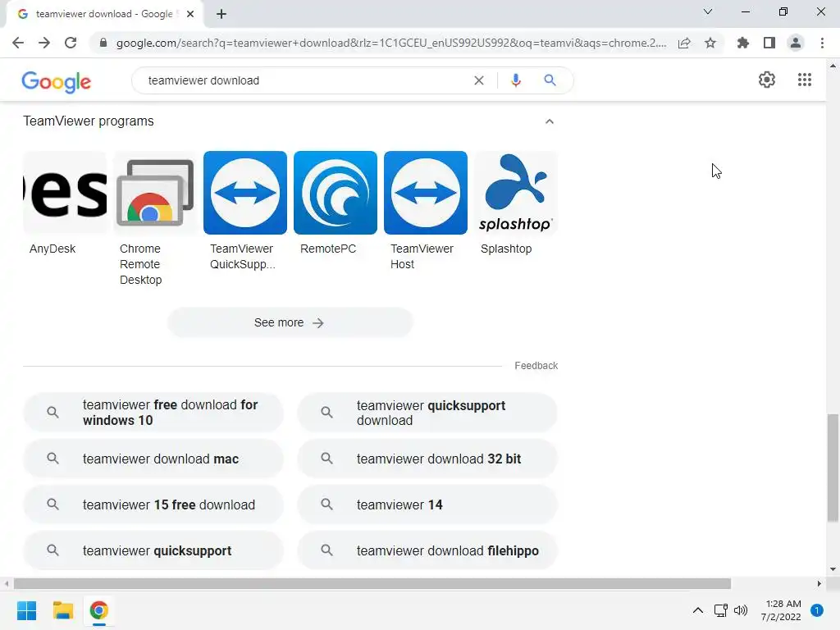Open the Chrome profile avatar
The height and width of the screenshot is (630, 840).
(796, 43)
